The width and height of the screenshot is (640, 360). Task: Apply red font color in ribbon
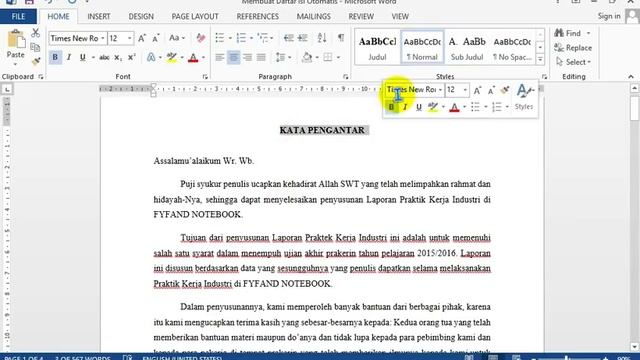click(193, 58)
